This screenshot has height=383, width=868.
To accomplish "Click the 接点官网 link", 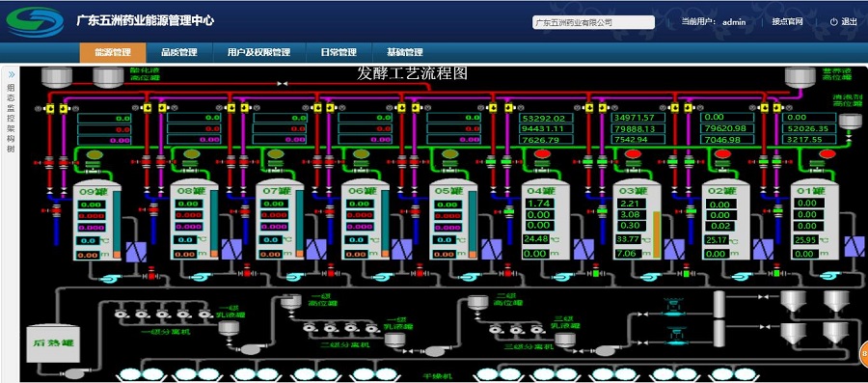I will 787,22.
